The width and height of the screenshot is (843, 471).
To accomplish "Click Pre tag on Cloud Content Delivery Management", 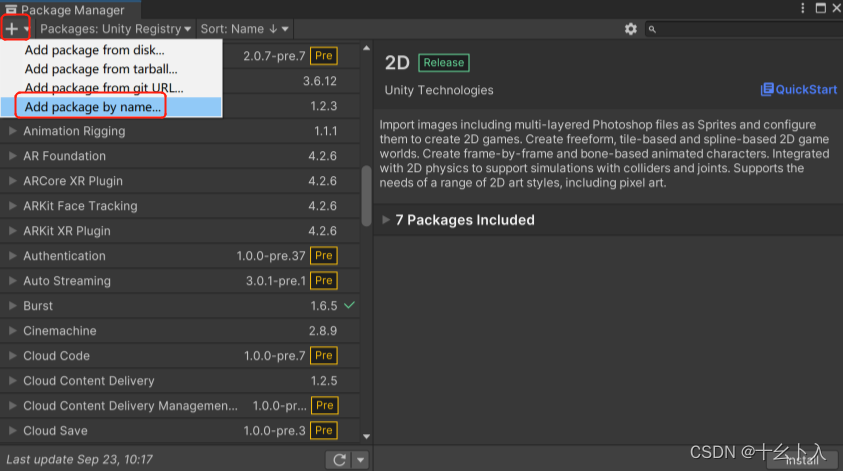I will pos(325,405).
